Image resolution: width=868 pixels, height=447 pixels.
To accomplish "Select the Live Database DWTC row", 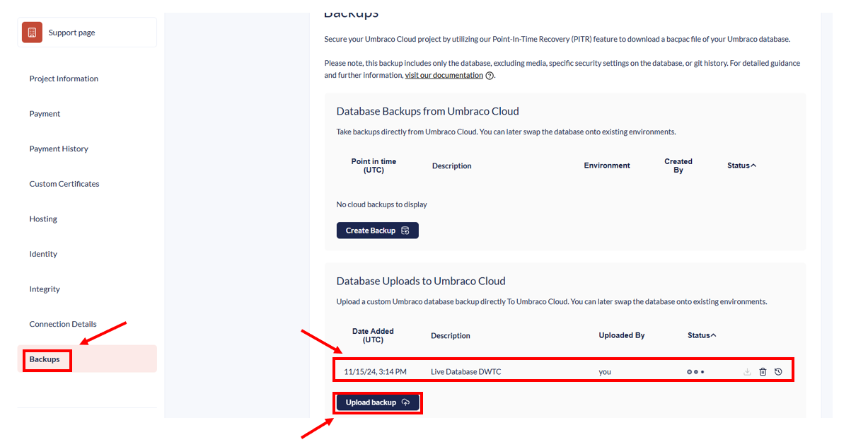I will [465, 372].
